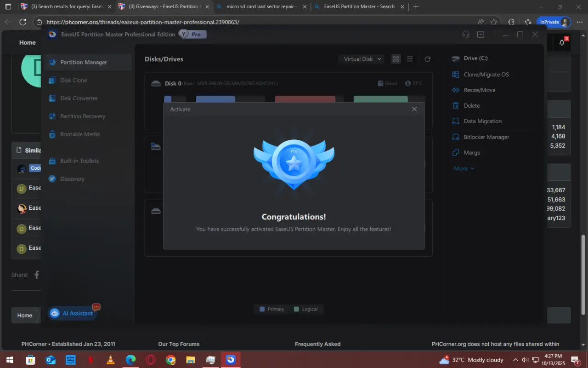Open the volume control in tray

(525, 360)
